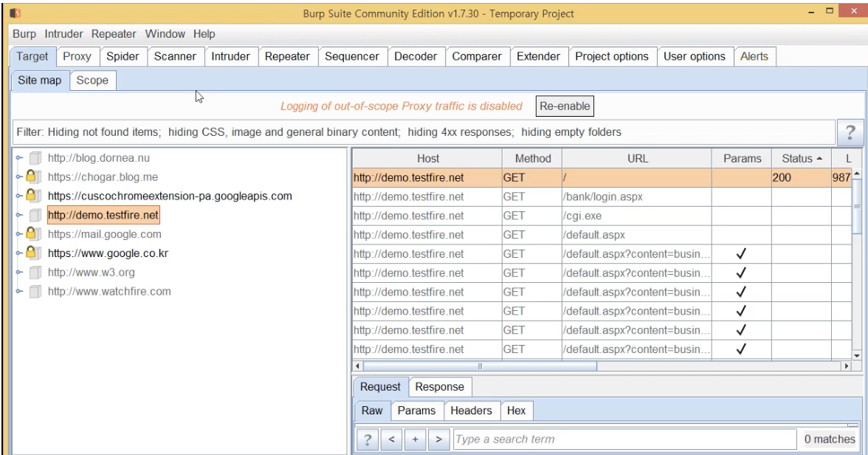Sort by the Params column header

click(742, 159)
